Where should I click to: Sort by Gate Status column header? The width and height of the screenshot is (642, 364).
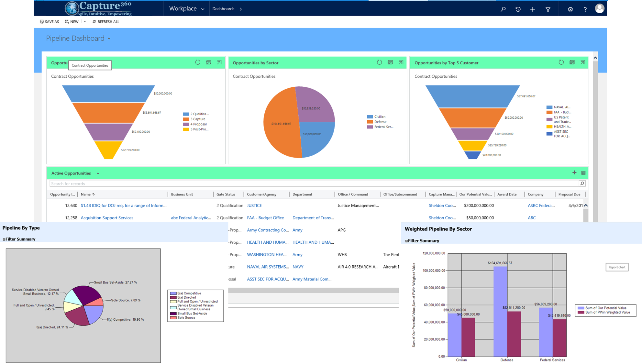[226, 194]
